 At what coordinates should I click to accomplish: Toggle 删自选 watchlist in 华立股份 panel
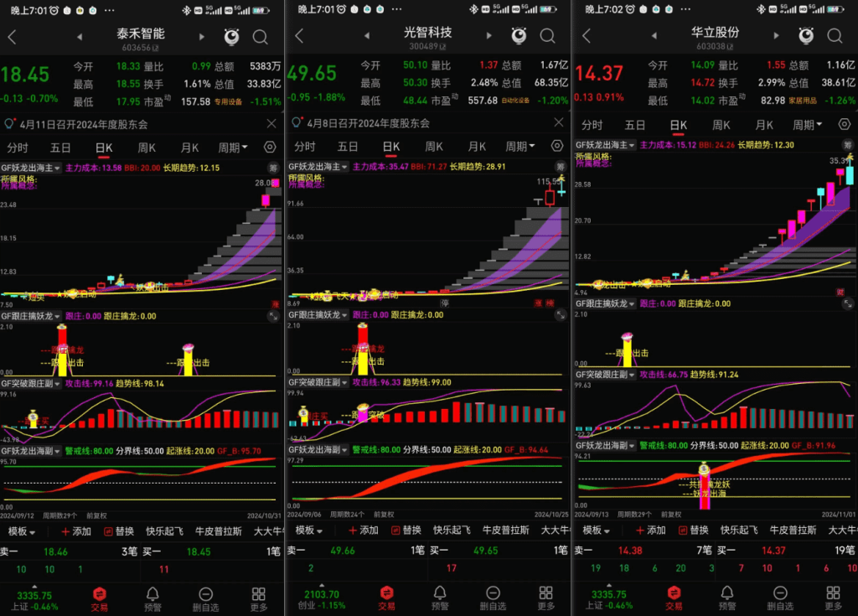point(779,598)
